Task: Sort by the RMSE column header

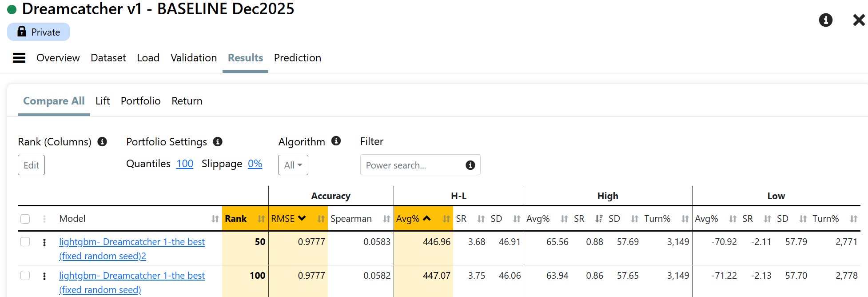Action: point(283,219)
